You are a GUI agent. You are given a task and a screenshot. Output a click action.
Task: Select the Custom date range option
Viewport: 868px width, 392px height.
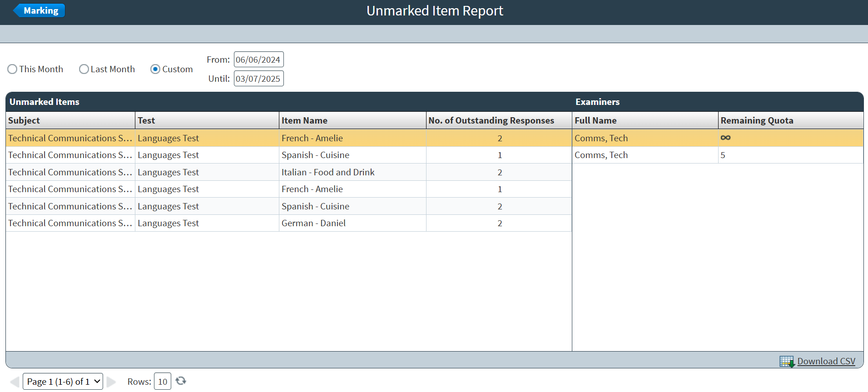155,69
